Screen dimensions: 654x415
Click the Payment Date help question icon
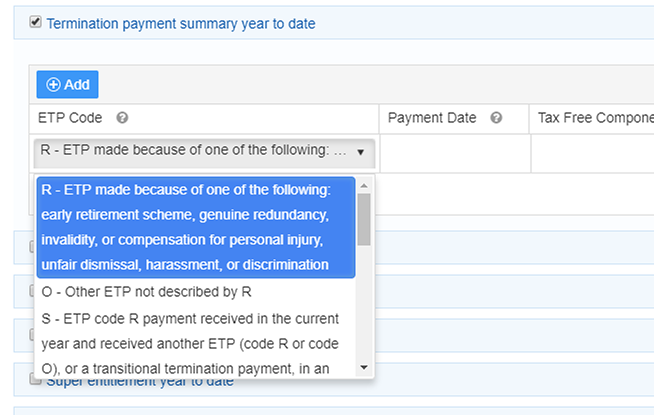pyautogui.click(x=496, y=118)
